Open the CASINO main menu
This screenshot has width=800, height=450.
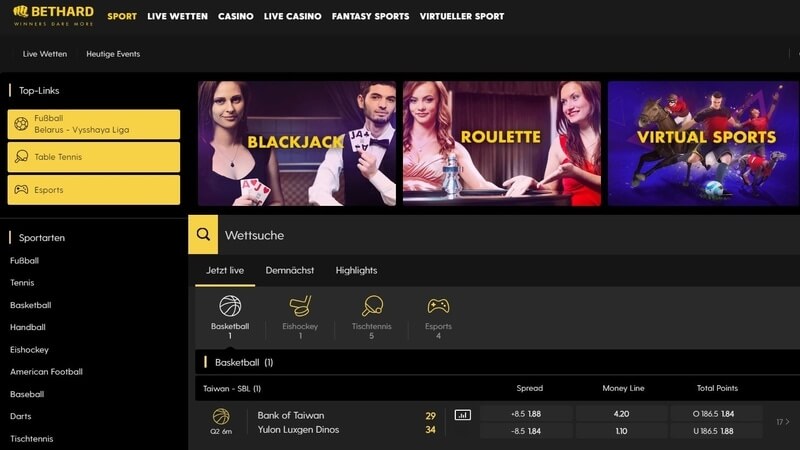[236, 16]
